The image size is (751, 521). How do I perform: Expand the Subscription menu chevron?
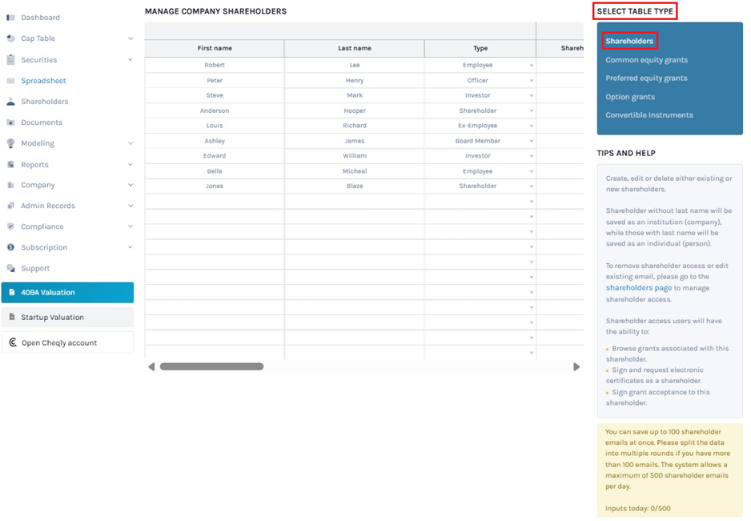[x=130, y=247]
